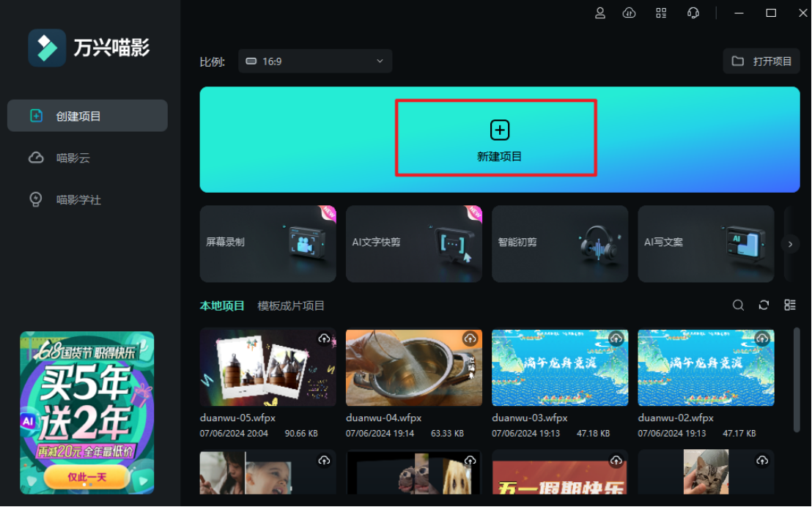Open the duanwu-04.wfpx project thumbnail
This screenshot has height=507, width=812.
pyautogui.click(x=413, y=367)
